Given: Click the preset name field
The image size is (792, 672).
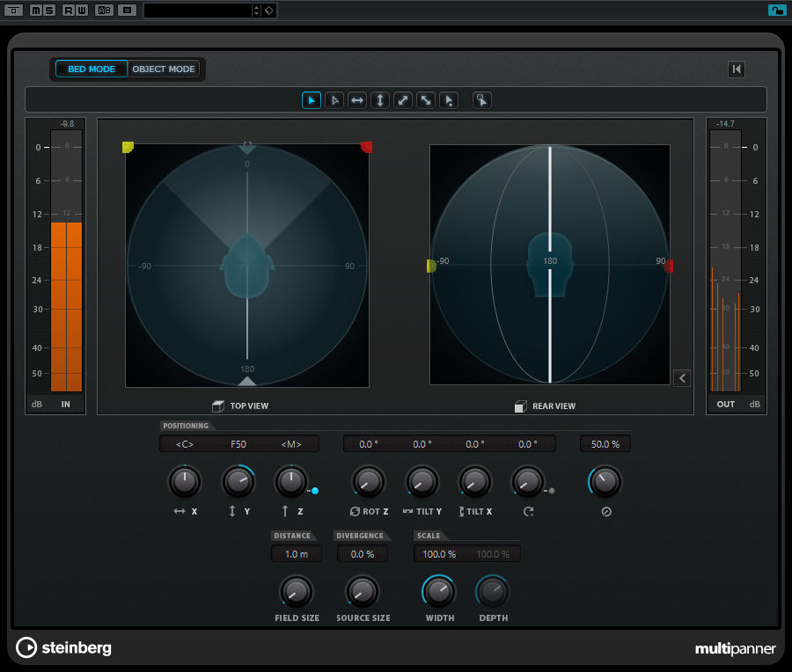Looking at the screenshot, I should point(198,10).
